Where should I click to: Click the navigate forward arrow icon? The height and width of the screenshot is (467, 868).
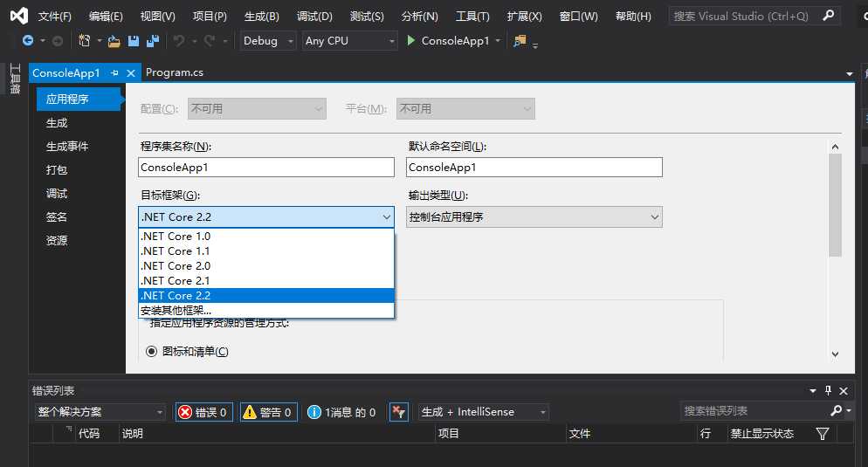pyautogui.click(x=57, y=40)
